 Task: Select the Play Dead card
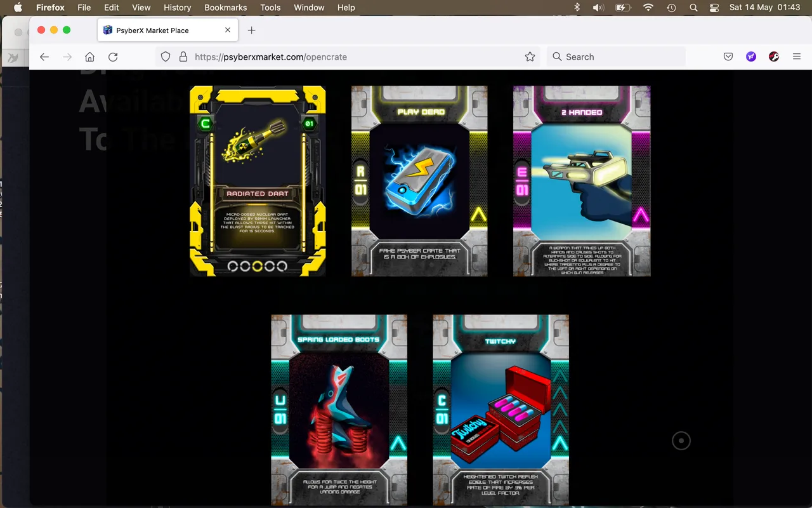click(x=419, y=181)
